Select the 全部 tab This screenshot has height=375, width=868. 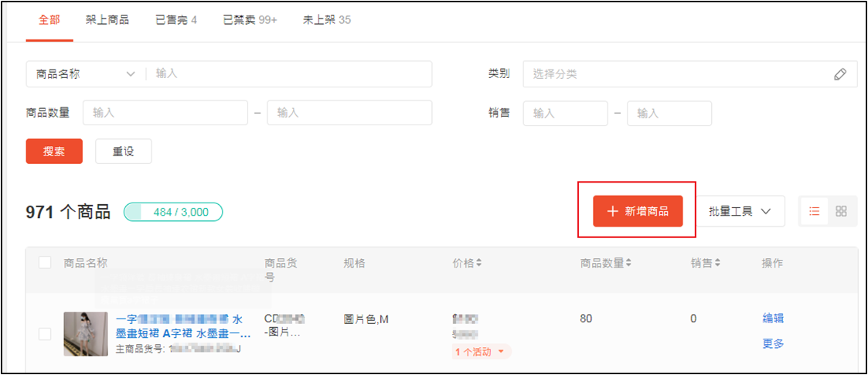click(49, 21)
